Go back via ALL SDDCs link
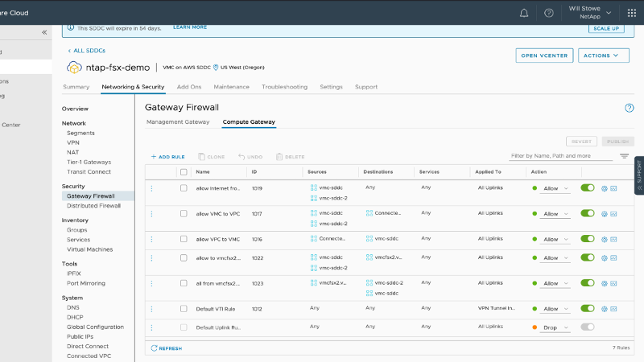644x362 pixels. coord(86,51)
